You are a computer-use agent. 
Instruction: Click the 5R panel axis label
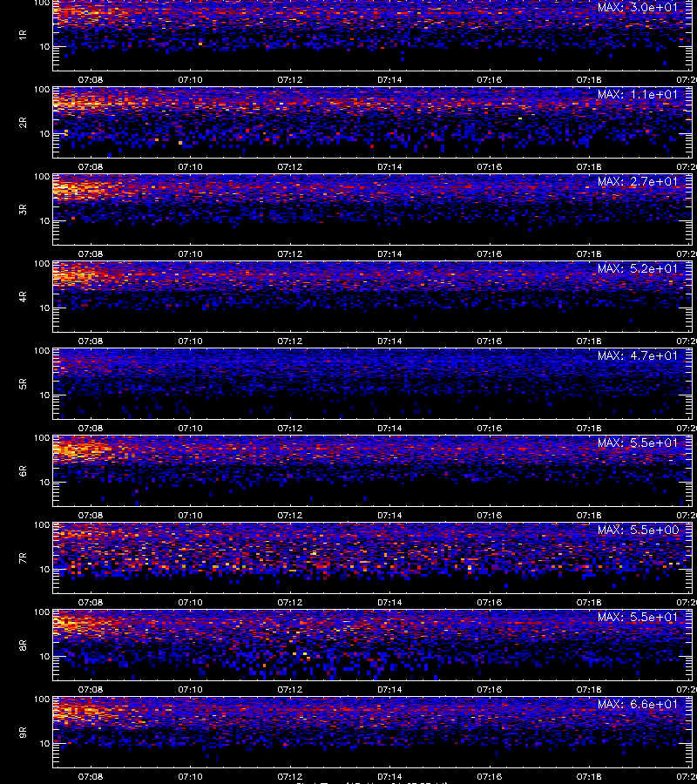click(x=23, y=383)
